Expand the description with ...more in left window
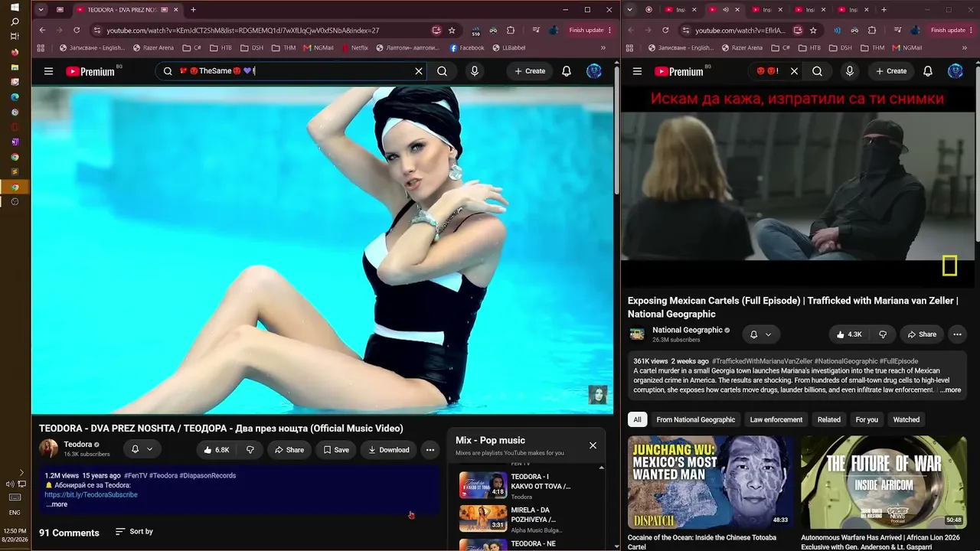The width and height of the screenshot is (980, 551). tap(57, 504)
